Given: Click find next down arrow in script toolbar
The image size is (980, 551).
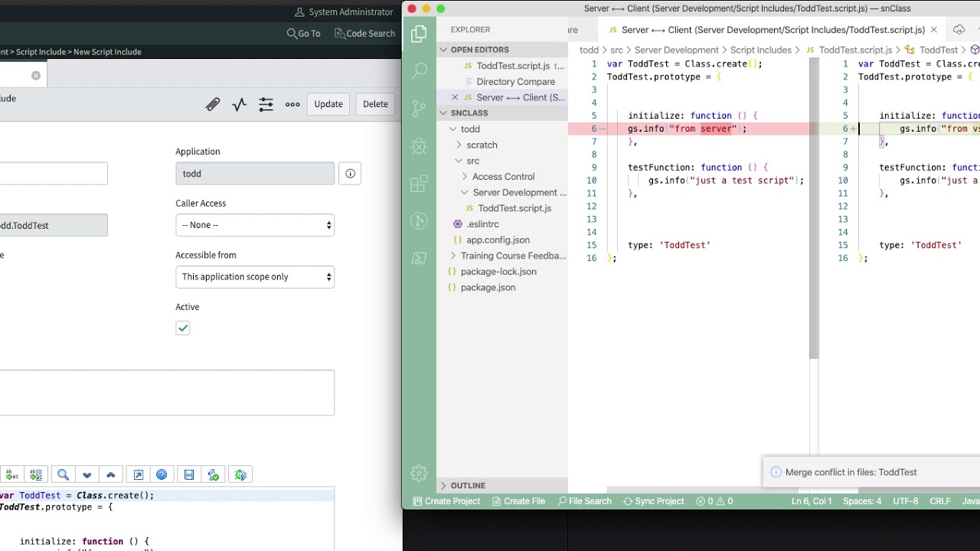Looking at the screenshot, I should coord(87,475).
